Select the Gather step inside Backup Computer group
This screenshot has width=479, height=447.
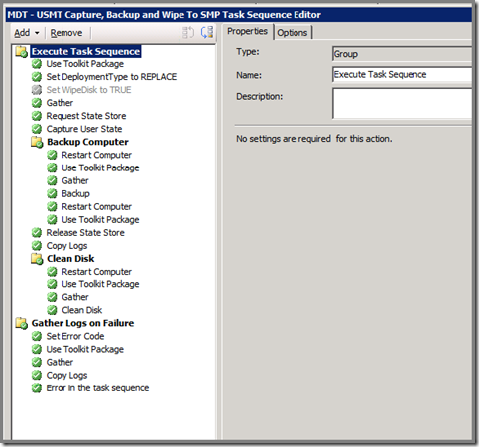(x=75, y=180)
